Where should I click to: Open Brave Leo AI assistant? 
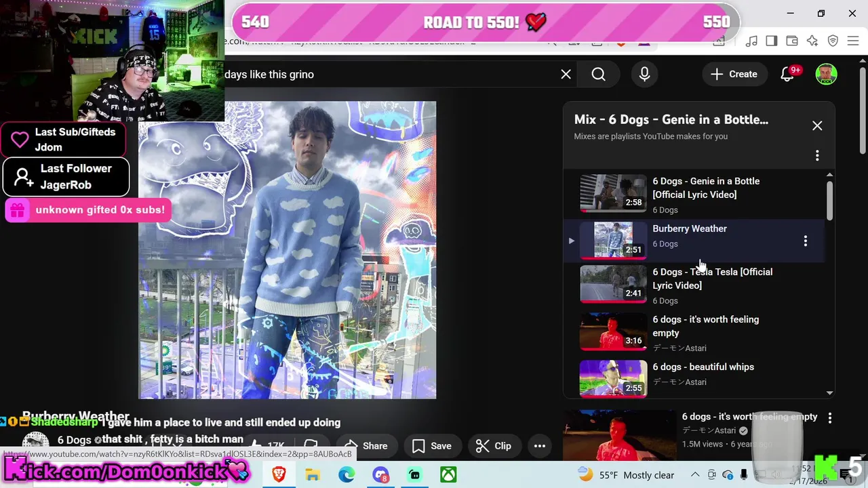(812, 41)
